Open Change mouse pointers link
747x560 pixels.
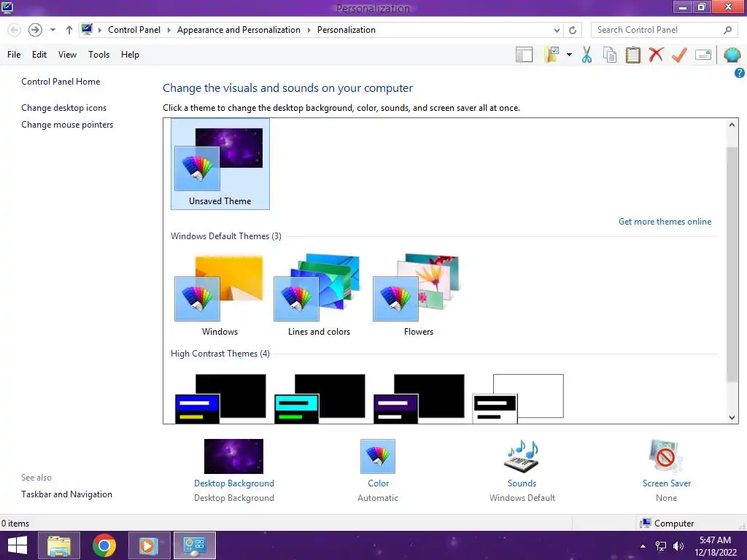click(x=67, y=125)
